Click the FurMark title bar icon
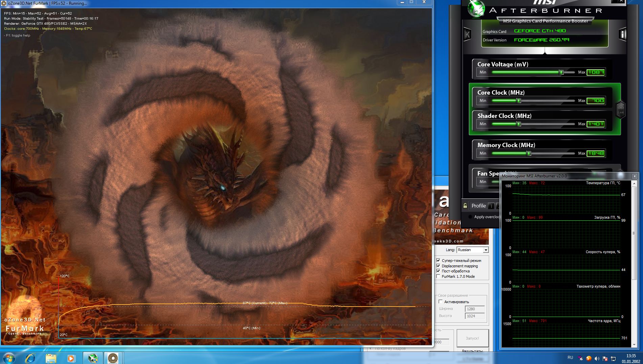 (4, 3)
